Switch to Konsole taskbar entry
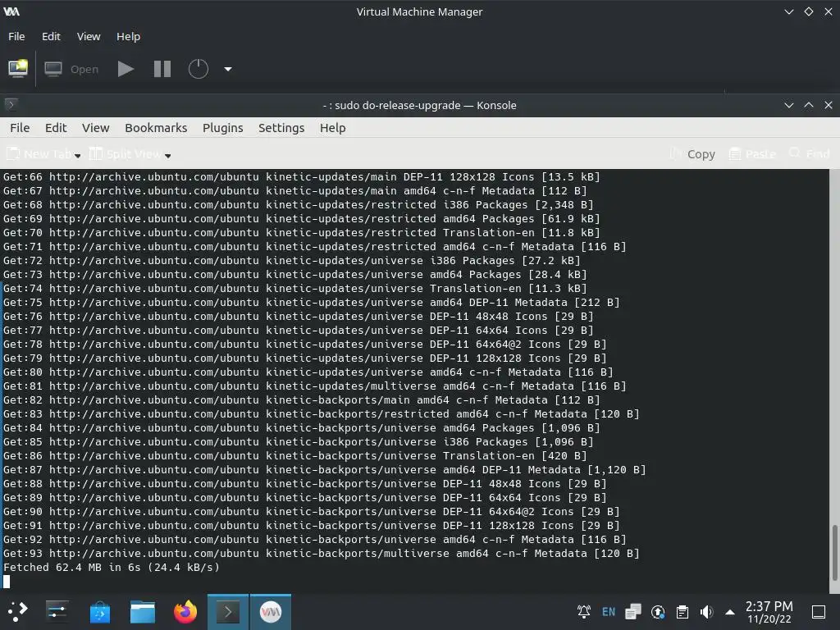Screen dimensions: 840x630 click(x=228, y=611)
